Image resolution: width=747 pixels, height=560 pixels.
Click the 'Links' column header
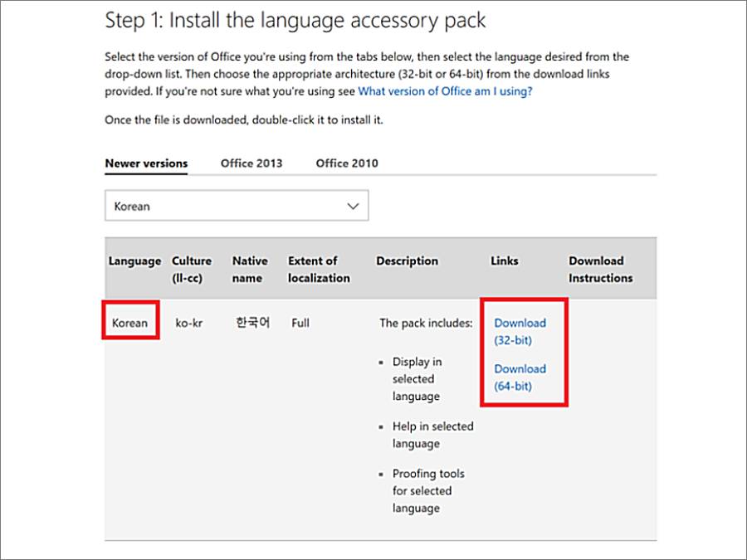click(x=505, y=261)
